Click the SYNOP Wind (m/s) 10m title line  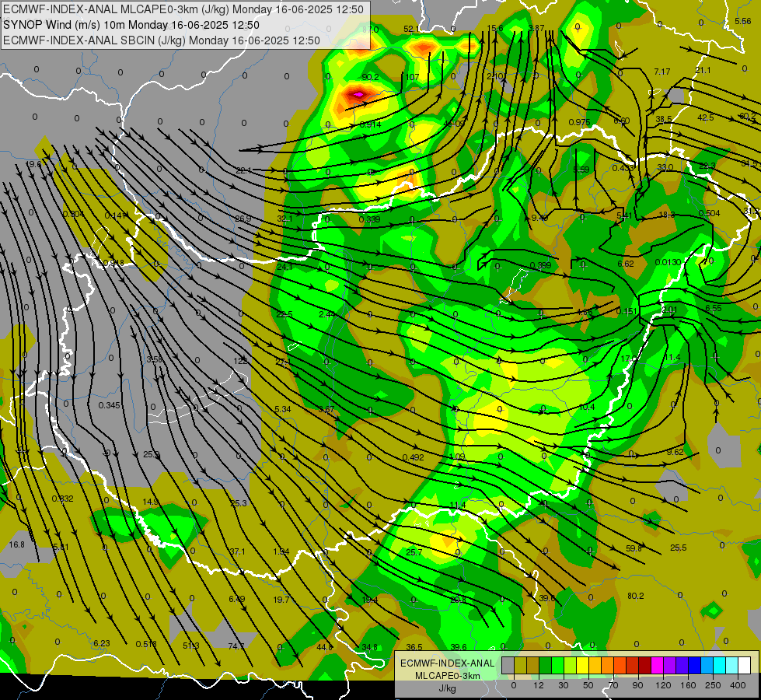131,25
